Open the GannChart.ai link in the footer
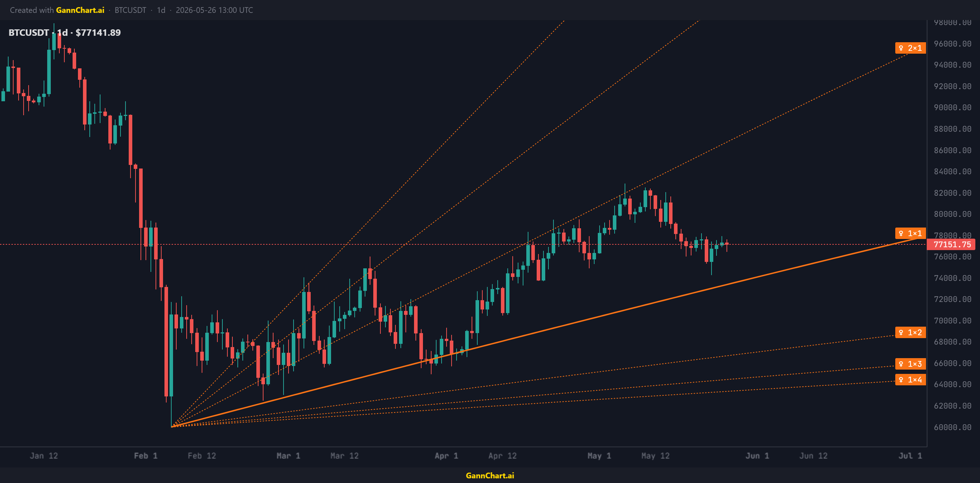The height and width of the screenshot is (483, 980). coord(490,475)
